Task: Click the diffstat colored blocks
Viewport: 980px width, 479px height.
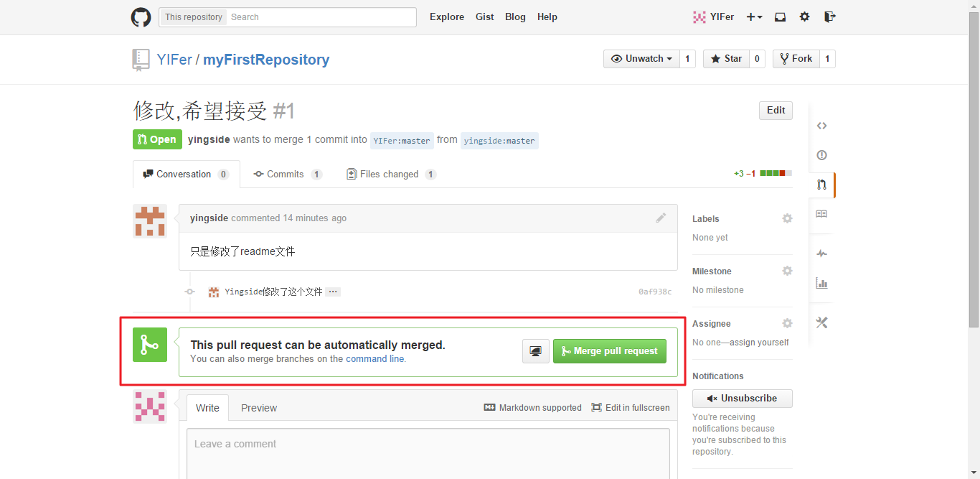Action: [x=776, y=173]
